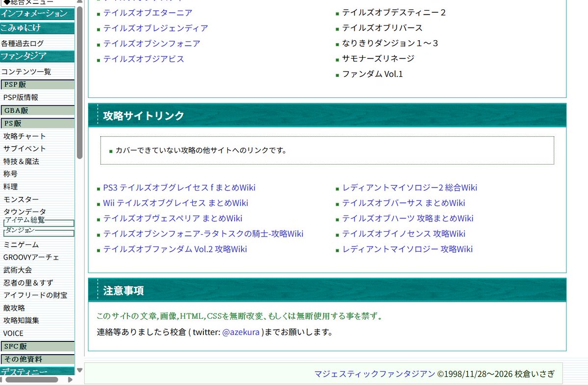Open ミニゲーム in the sidebar
Viewport: 588px width, 385px height.
[21, 244]
